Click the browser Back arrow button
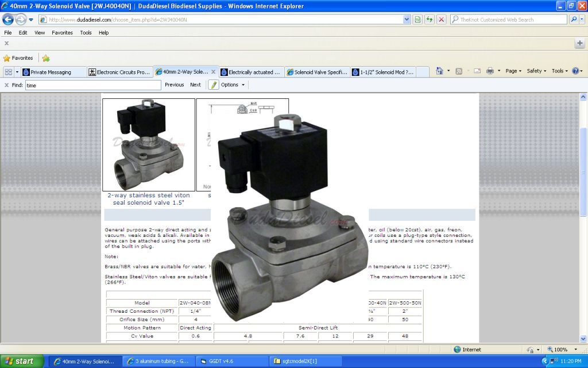588x368 pixels. tap(8, 20)
